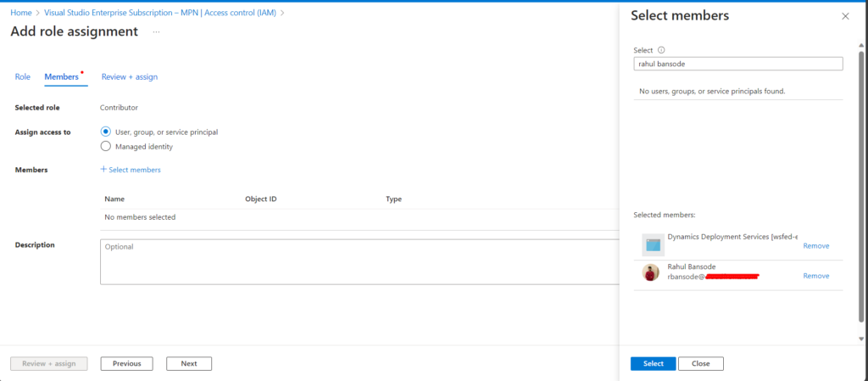The width and height of the screenshot is (868, 381).
Task: Click the + Select members link
Action: [x=131, y=170]
